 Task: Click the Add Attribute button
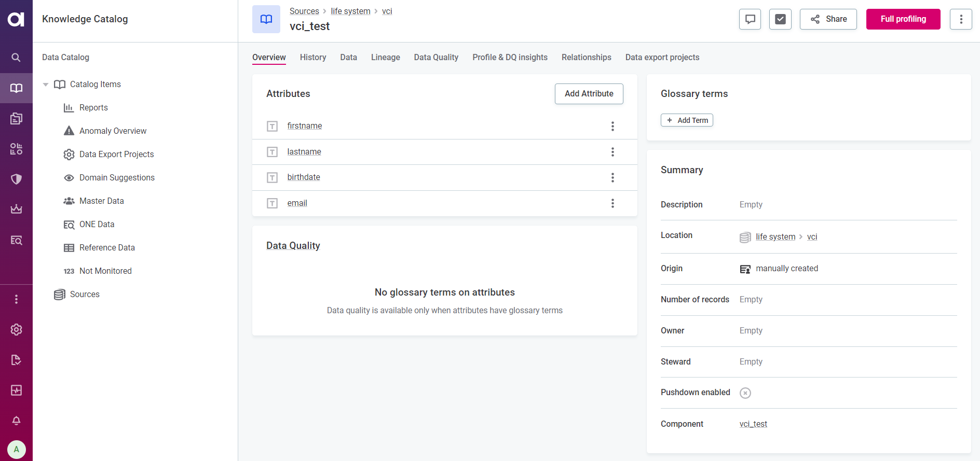[589, 94]
